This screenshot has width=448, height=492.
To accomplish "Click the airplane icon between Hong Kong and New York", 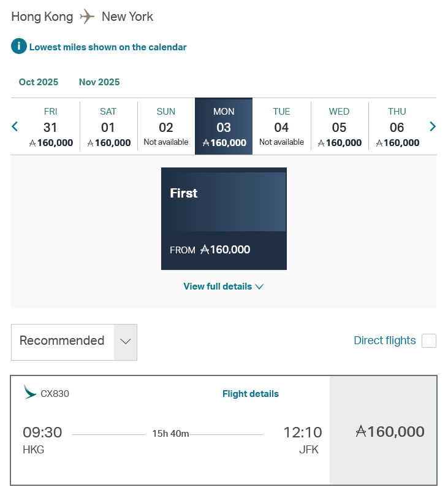I will [x=88, y=17].
